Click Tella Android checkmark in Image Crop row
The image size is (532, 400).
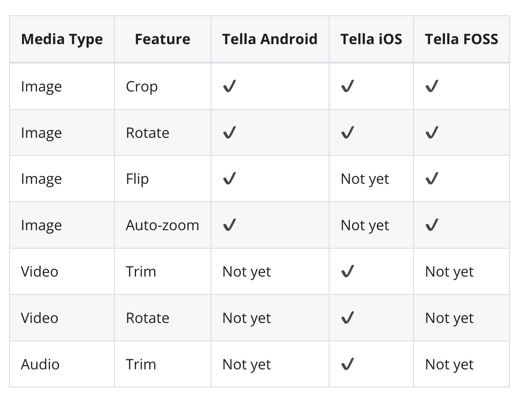[x=229, y=86]
